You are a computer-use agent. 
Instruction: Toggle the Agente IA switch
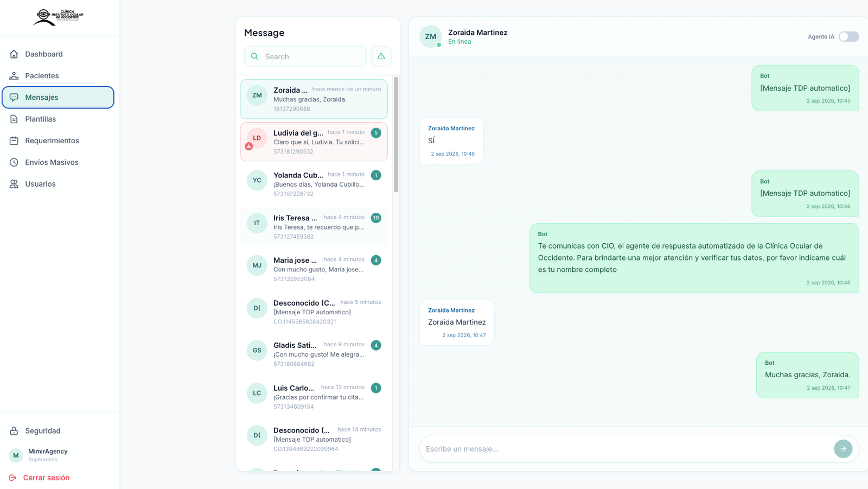coord(848,37)
